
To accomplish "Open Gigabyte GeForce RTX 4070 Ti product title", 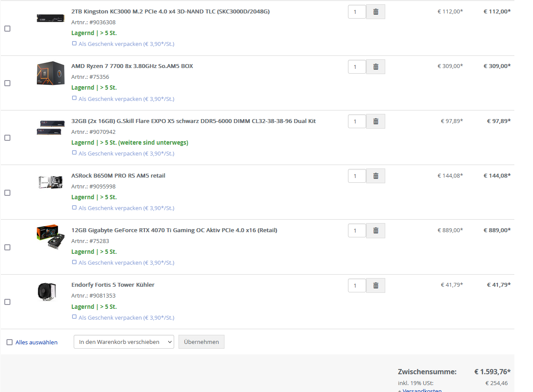I will pyautogui.click(x=174, y=230).
